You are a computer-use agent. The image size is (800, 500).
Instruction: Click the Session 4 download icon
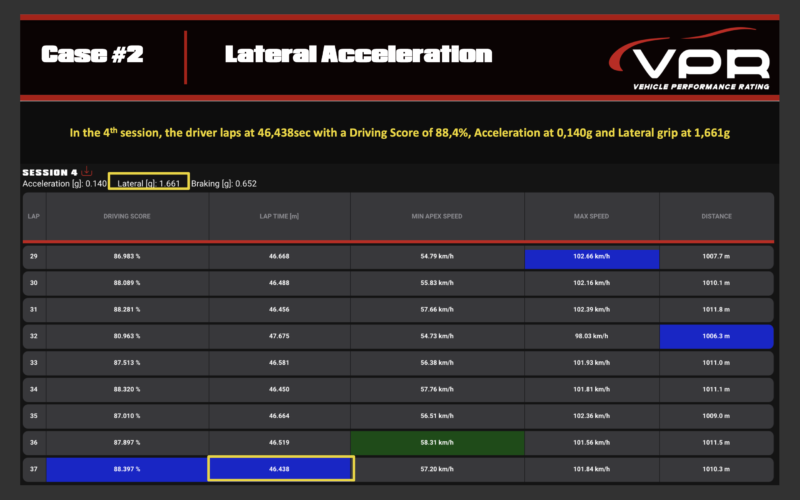coord(86,172)
